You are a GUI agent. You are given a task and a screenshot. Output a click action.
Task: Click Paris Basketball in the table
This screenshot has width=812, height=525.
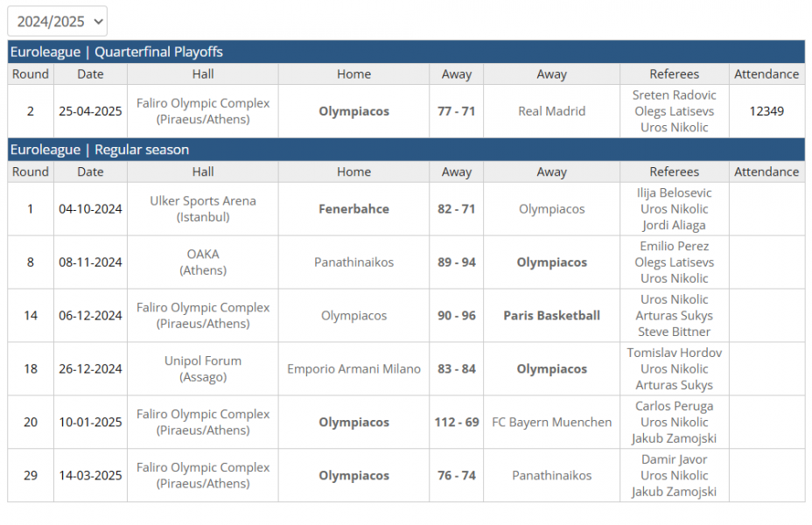pos(551,316)
